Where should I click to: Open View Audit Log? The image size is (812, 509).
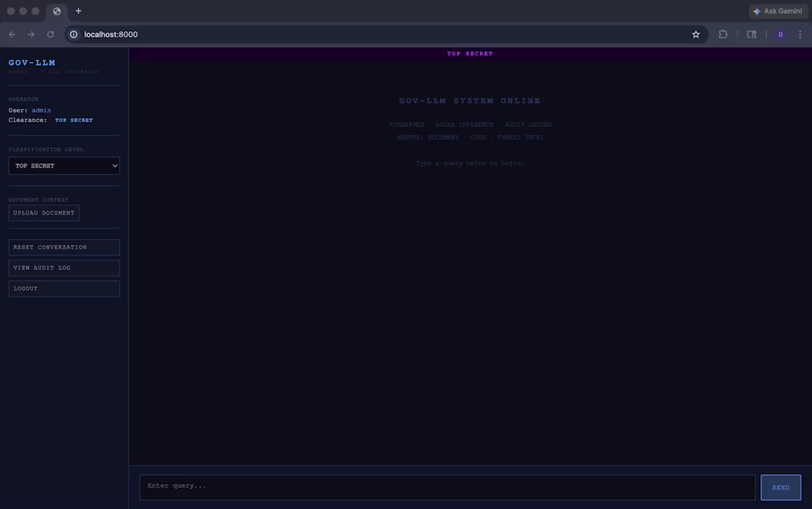[x=63, y=268]
